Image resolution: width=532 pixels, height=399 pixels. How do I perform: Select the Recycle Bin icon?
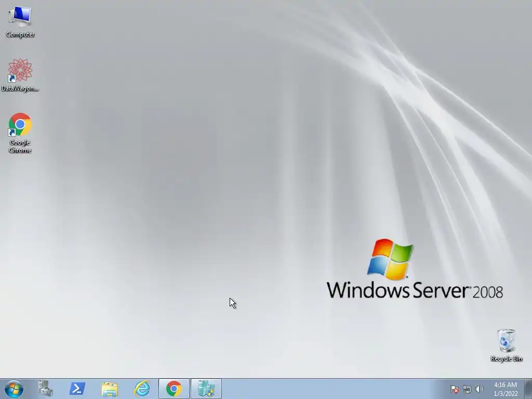coord(506,345)
